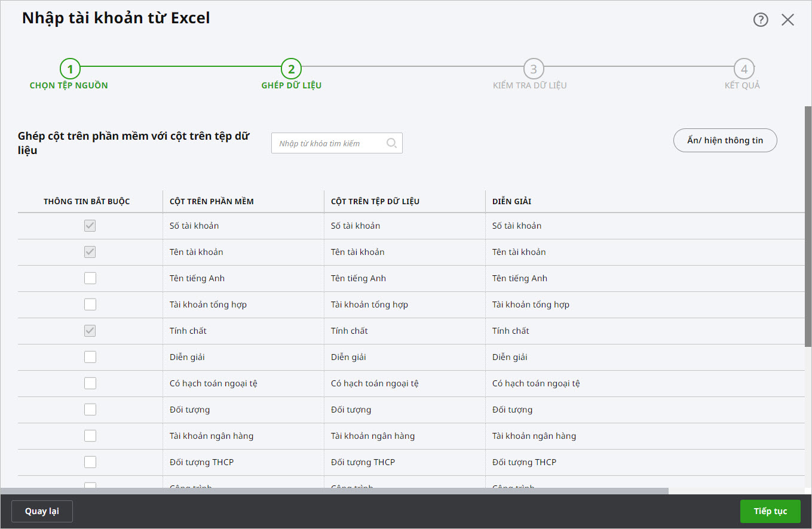Click step 4 circle Kết quả
Image resolution: width=812 pixels, height=529 pixels.
click(x=744, y=69)
